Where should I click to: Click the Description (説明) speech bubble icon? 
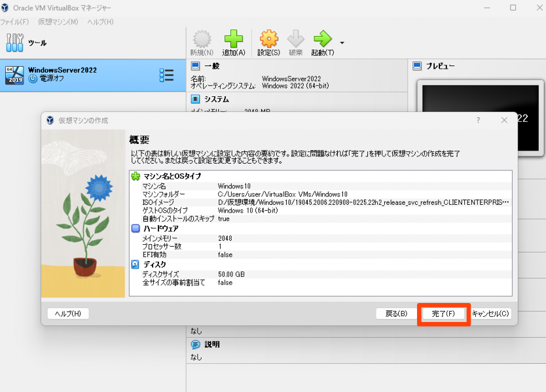195,344
